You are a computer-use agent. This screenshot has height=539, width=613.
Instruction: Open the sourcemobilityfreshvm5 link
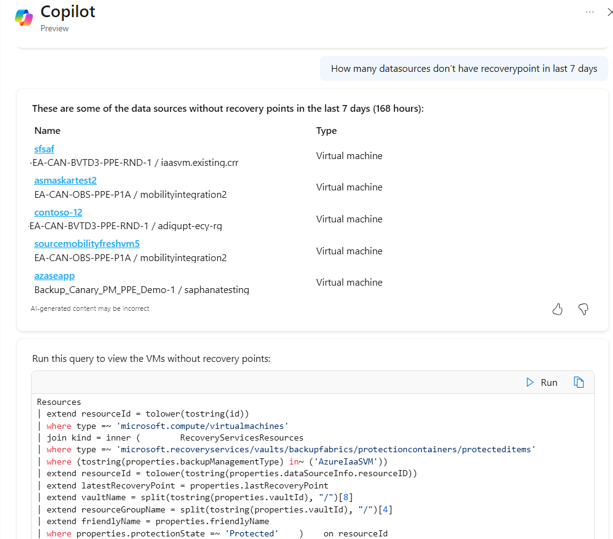(87, 244)
